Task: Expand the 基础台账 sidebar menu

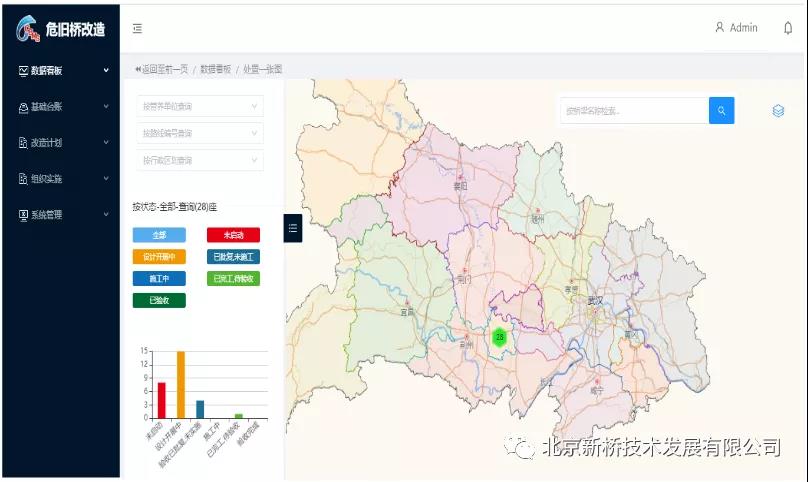Action: coord(60,107)
